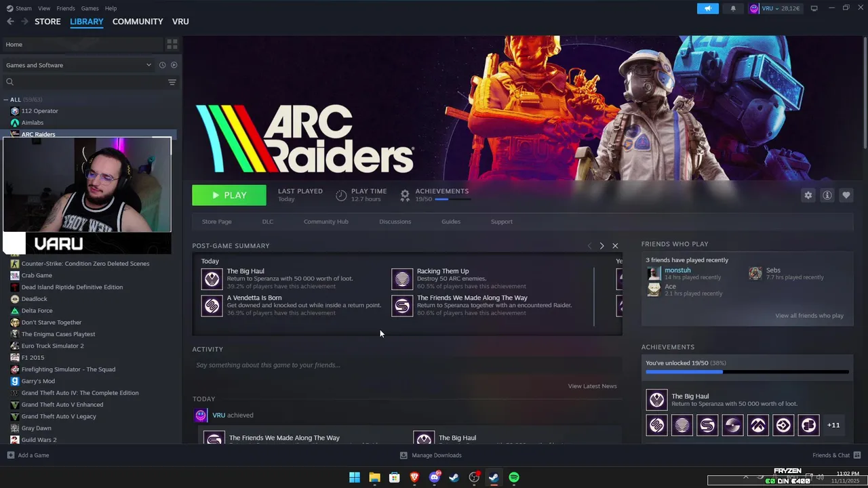Screen dimensions: 868x488
Task: Click the small achievements progress bar under 19/50
Action: tap(452, 199)
